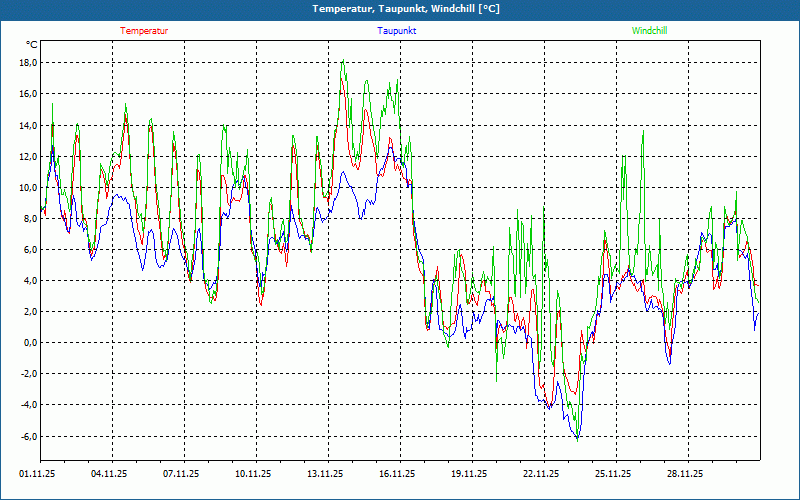Pick the 19.11.25 date marker
This screenshot has width=800, height=500.
coord(469,475)
